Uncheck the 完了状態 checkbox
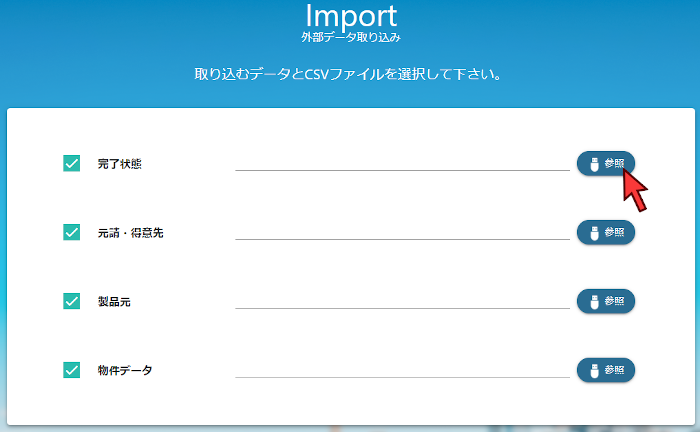Viewport: 700px width, 432px height. coord(72,163)
